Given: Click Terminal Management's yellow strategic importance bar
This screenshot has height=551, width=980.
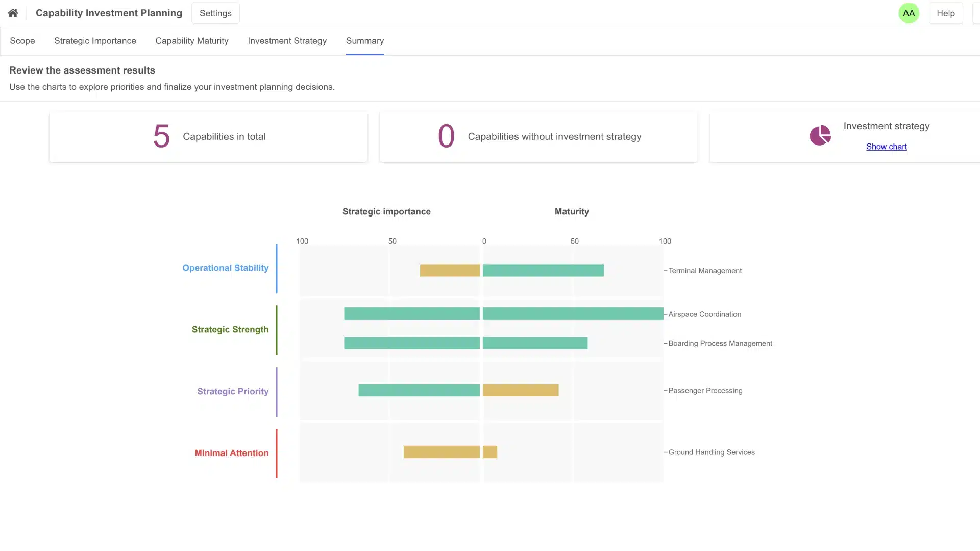Looking at the screenshot, I should (x=450, y=271).
